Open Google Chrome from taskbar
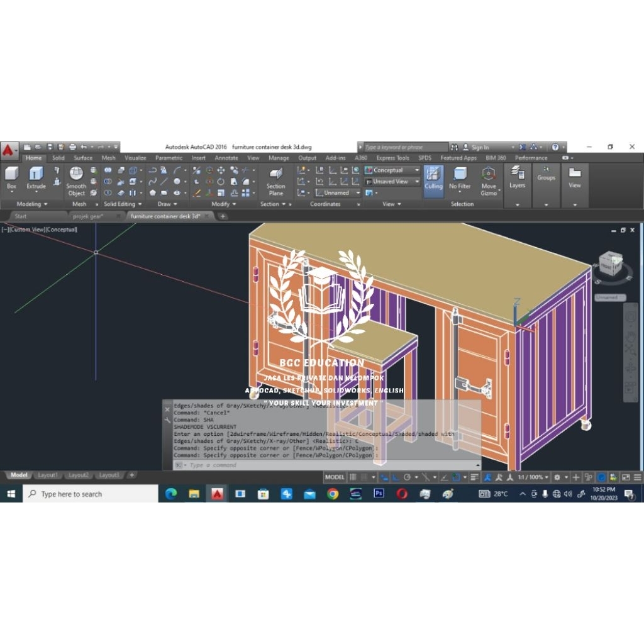Viewport: 644px width, 644px height. 333,494
